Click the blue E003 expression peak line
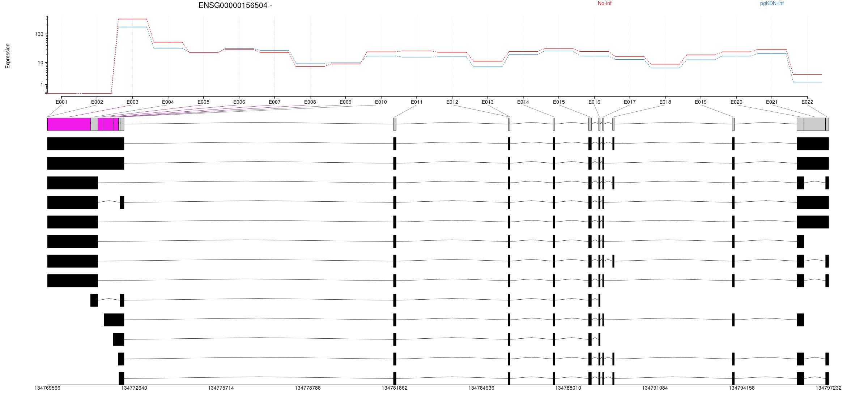This screenshot has width=868, height=394. tap(132, 27)
